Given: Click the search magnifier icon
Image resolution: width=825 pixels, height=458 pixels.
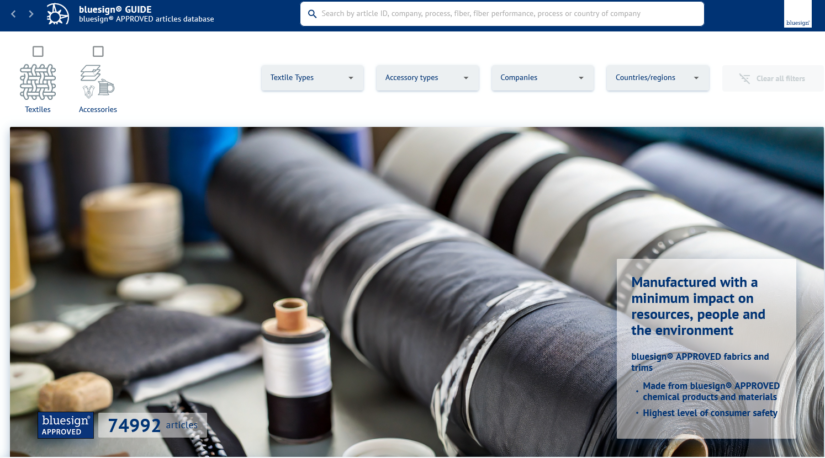Looking at the screenshot, I should click(312, 14).
